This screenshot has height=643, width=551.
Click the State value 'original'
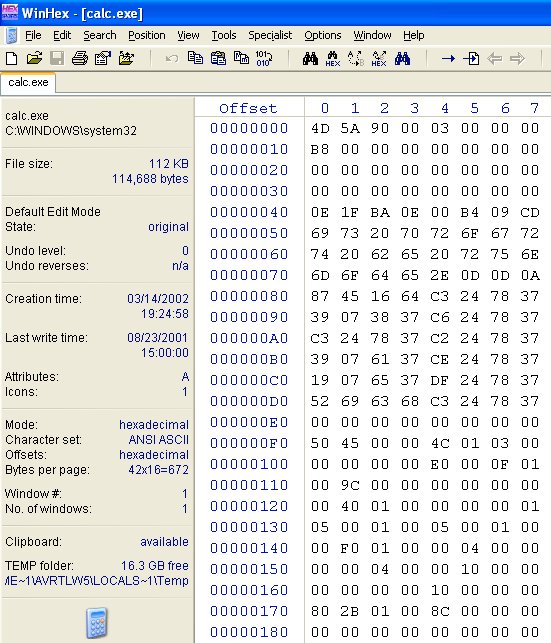click(x=168, y=227)
